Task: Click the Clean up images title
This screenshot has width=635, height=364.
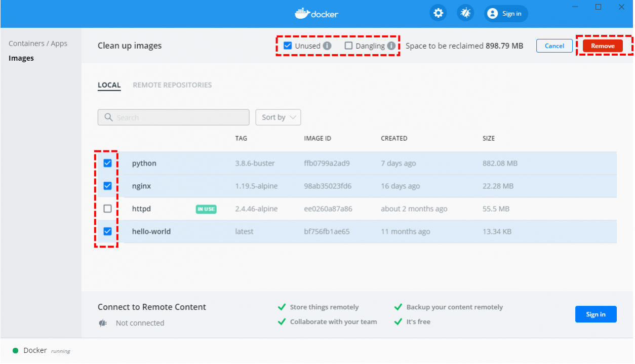Action: click(x=130, y=46)
